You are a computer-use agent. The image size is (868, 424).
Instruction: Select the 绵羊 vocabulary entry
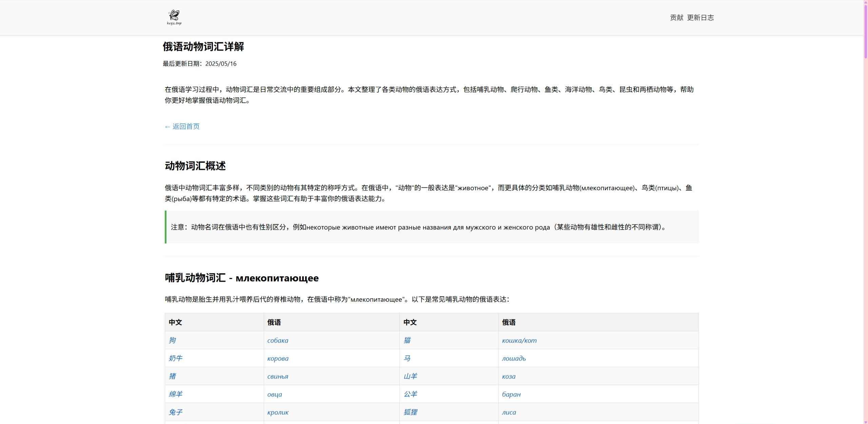coord(175,394)
